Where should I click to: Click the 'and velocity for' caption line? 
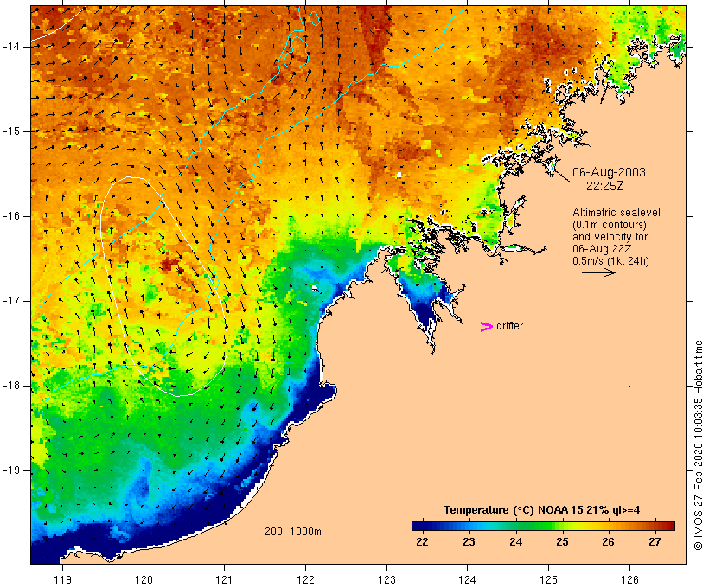tap(610, 237)
